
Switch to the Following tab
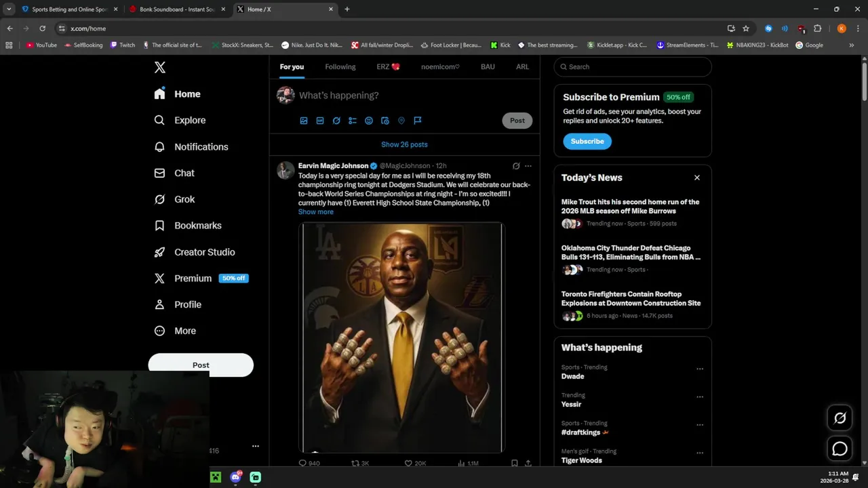(x=340, y=67)
